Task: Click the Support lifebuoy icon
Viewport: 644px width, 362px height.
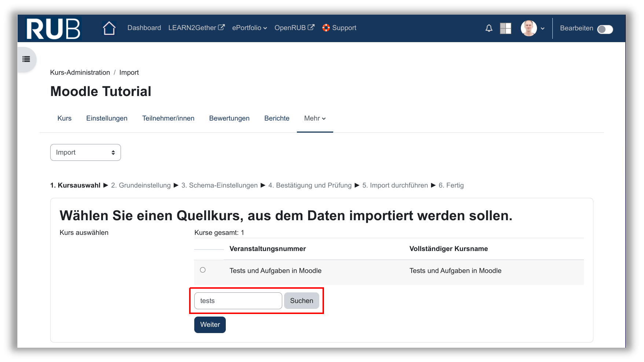Action: coord(326,28)
